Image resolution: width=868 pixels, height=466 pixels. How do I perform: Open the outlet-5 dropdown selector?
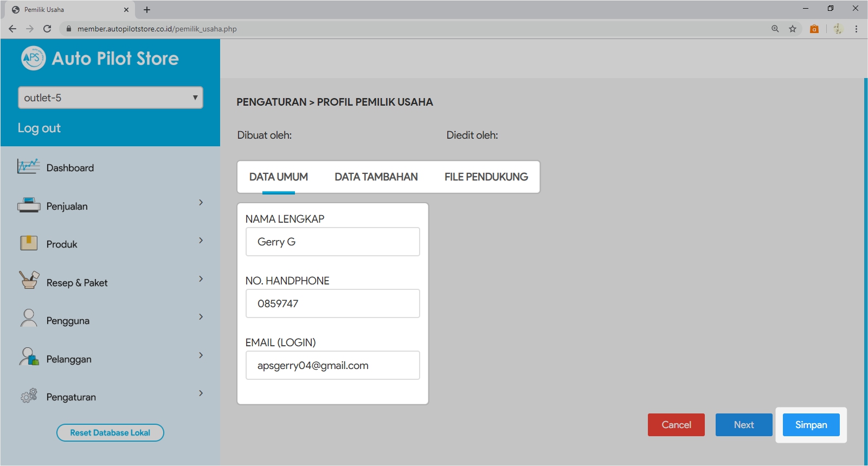pos(111,98)
